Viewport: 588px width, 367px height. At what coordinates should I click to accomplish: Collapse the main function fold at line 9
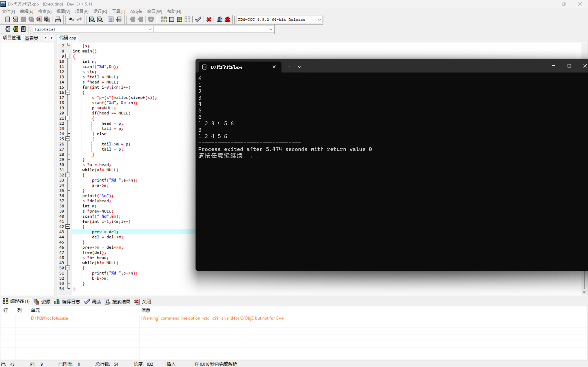(68, 56)
